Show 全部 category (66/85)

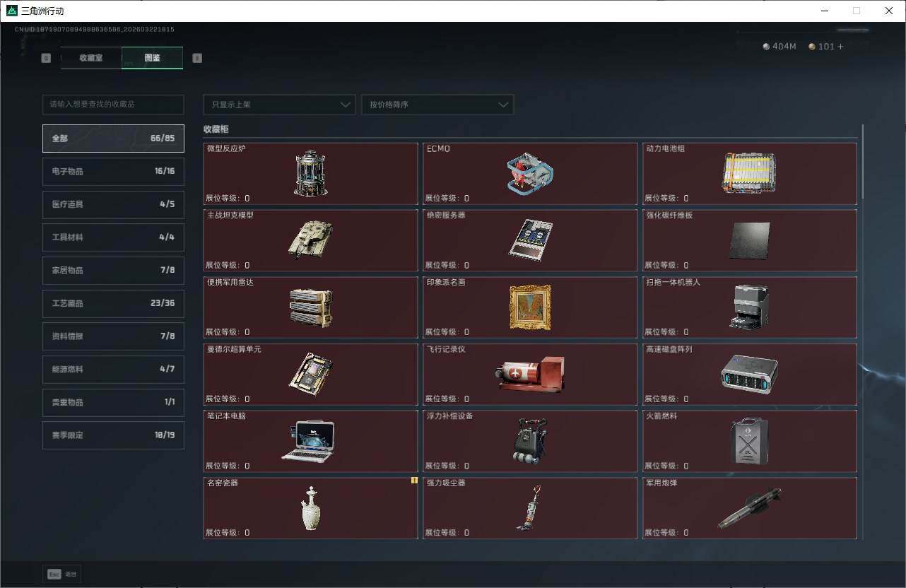tap(113, 139)
